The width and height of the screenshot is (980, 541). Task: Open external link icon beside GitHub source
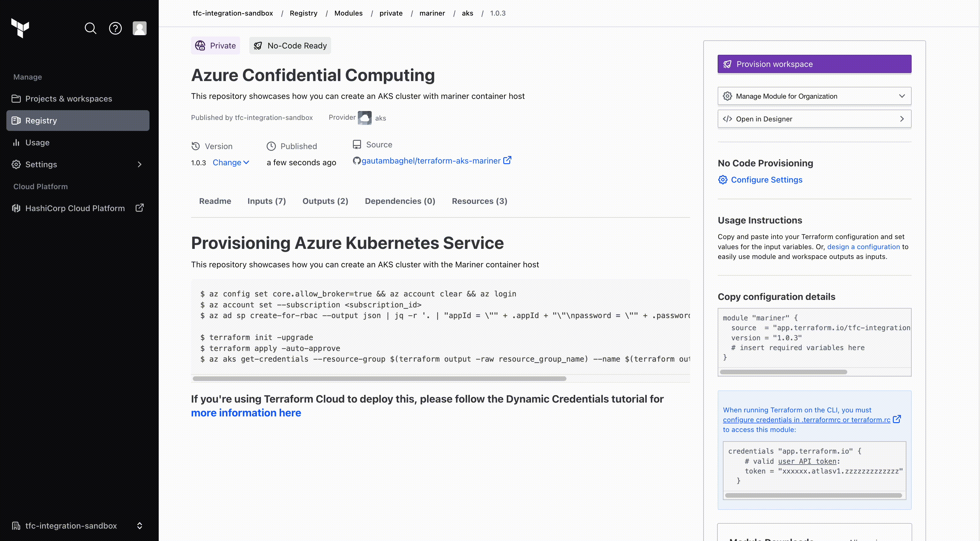point(507,160)
